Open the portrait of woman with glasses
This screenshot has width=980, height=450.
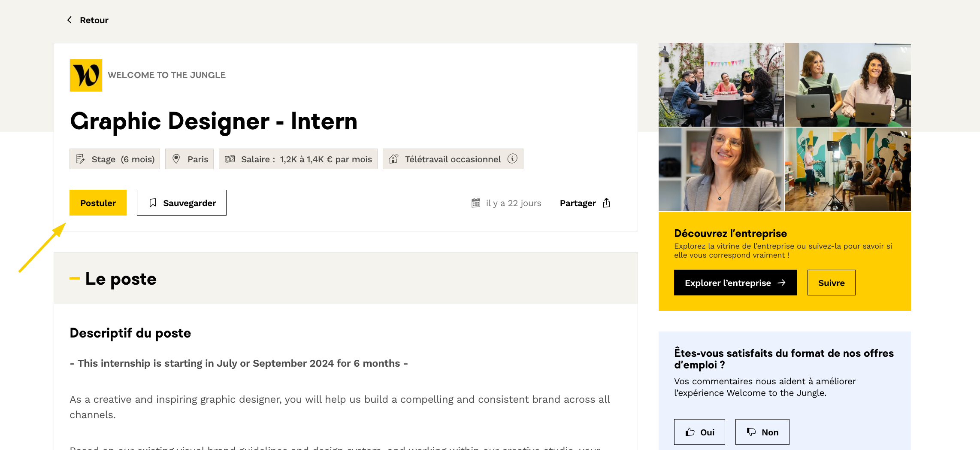tap(721, 169)
